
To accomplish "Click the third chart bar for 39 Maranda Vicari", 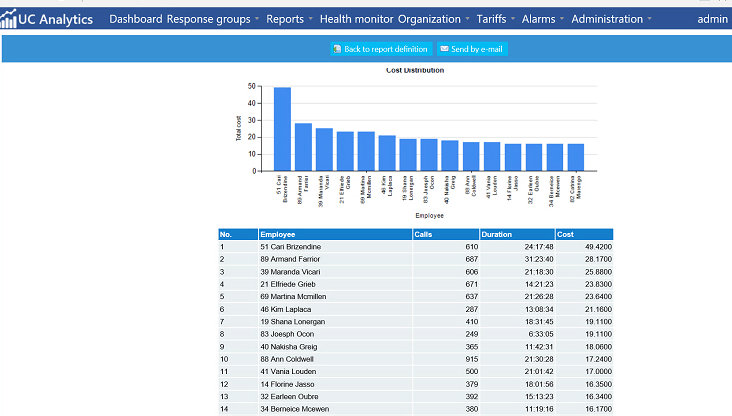I will pos(324,149).
